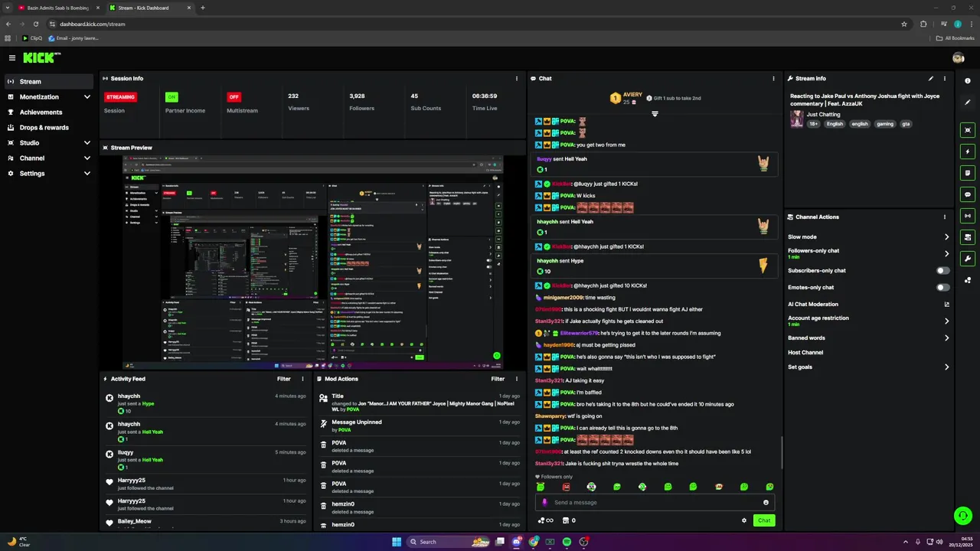Screen dimensions: 980x551
Task: Click Host Channel action
Action: point(805,352)
